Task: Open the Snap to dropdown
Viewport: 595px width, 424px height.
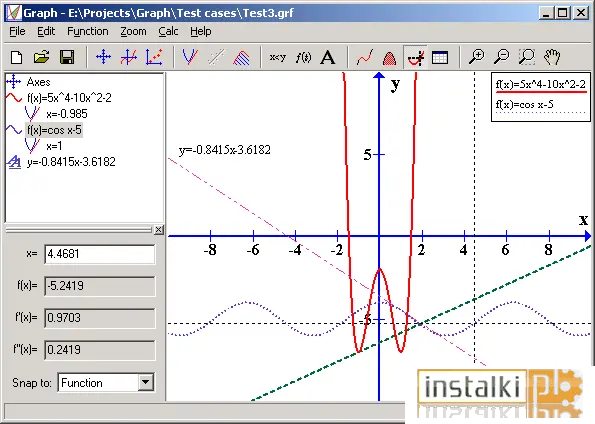Action: [145, 382]
